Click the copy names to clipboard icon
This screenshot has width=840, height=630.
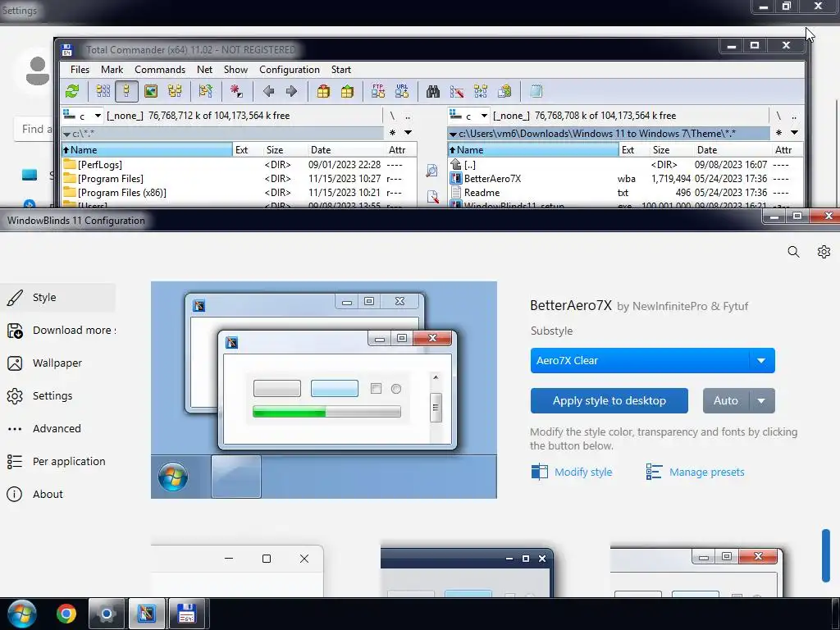[504, 91]
